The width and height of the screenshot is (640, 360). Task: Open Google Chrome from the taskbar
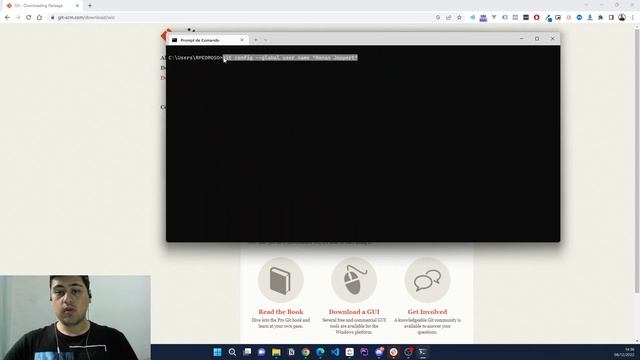point(306,352)
